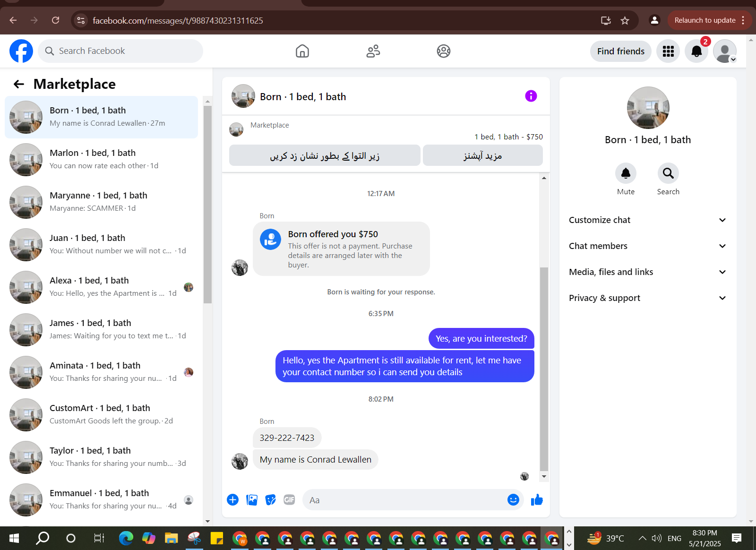Attach a photo file icon
This screenshot has height=550, width=756.
point(252,499)
